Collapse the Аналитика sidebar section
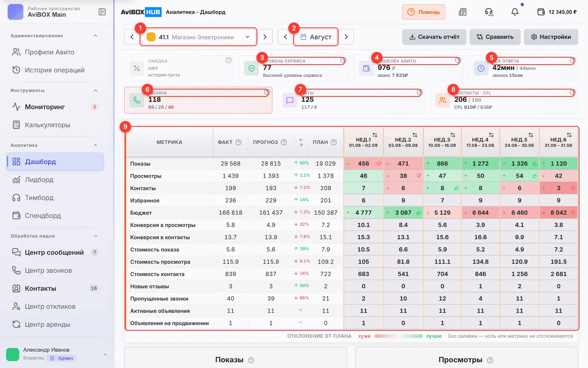Image resolution: width=588 pixels, height=368 pixels. click(96, 145)
